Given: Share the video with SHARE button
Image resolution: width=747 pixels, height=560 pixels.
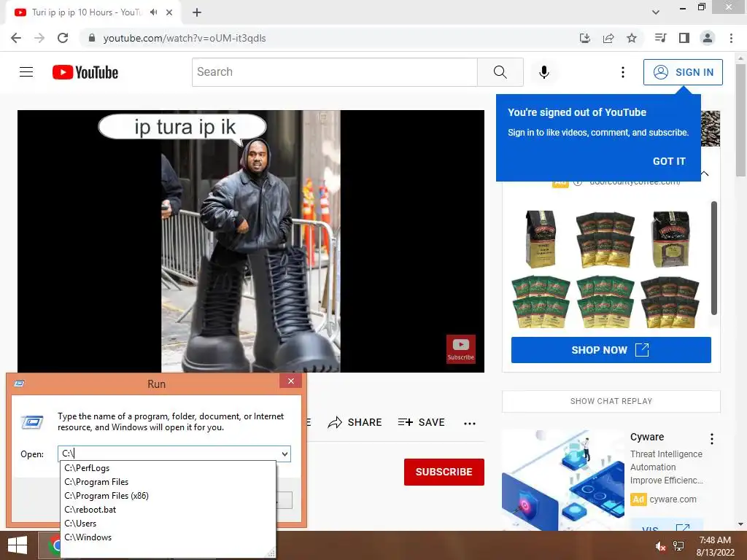Looking at the screenshot, I should pyautogui.click(x=355, y=422).
